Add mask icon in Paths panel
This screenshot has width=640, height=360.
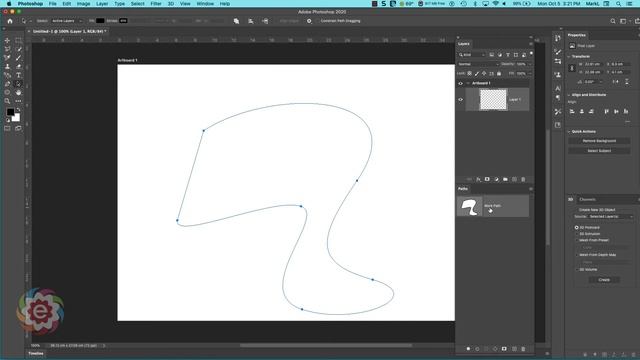click(504, 349)
